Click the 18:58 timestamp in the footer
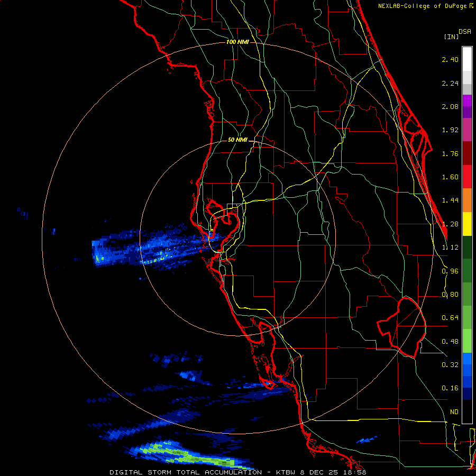 point(355,472)
